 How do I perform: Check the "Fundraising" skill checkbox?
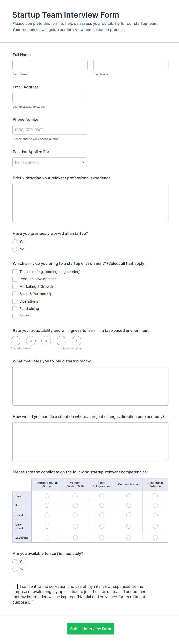[x=15, y=309]
